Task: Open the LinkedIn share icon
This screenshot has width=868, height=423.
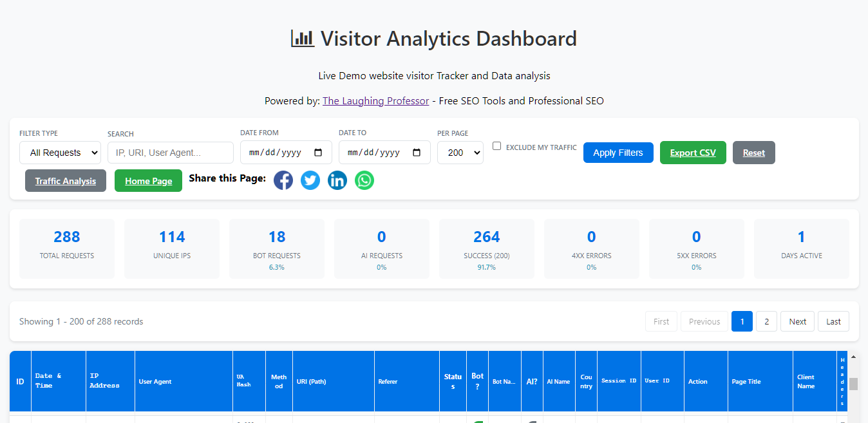Action: [x=337, y=180]
